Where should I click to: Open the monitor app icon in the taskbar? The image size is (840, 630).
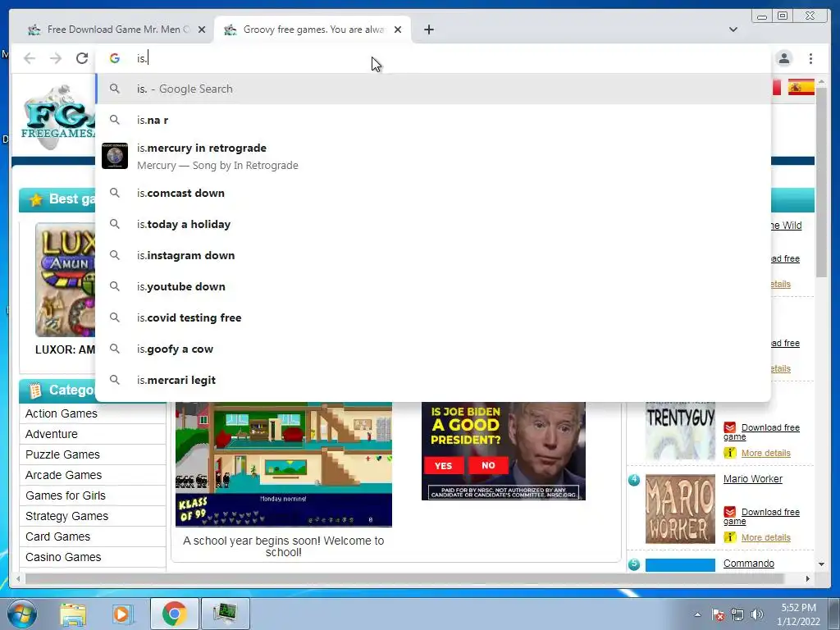coord(226,614)
